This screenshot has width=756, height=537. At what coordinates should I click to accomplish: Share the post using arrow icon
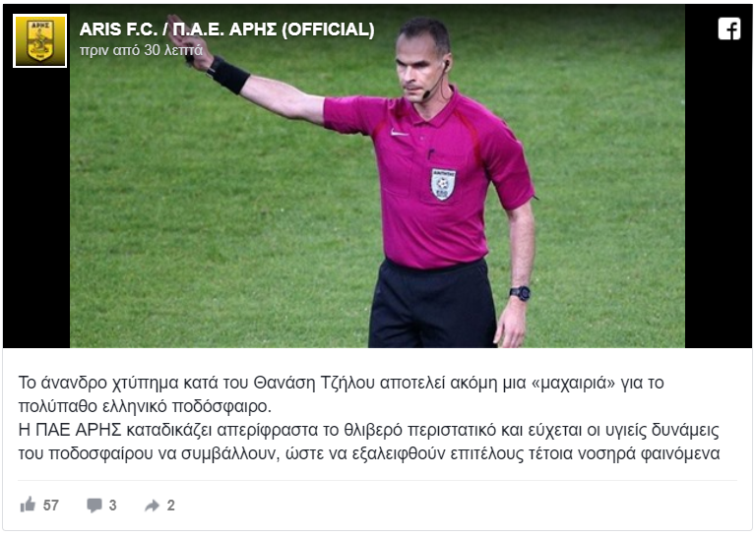152,506
